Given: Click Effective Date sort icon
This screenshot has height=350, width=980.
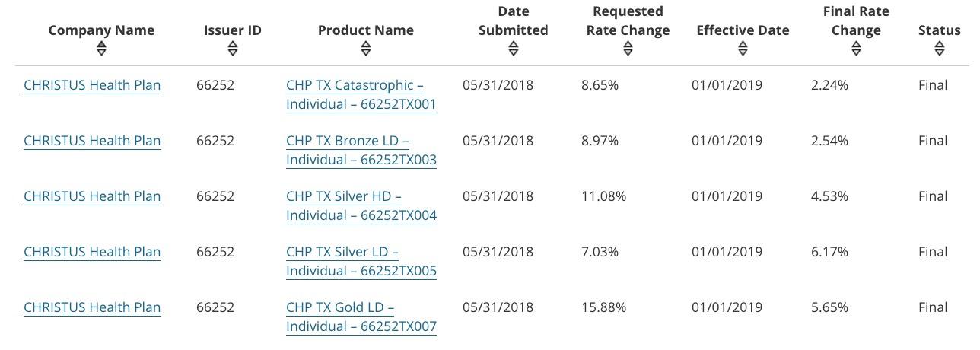Looking at the screenshot, I should pos(743,49).
